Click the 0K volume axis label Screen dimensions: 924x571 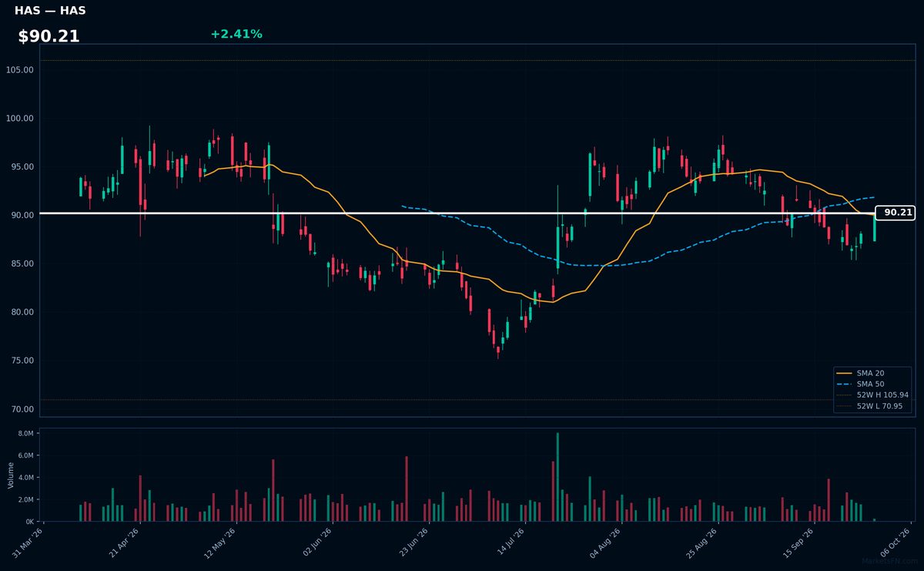click(29, 522)
